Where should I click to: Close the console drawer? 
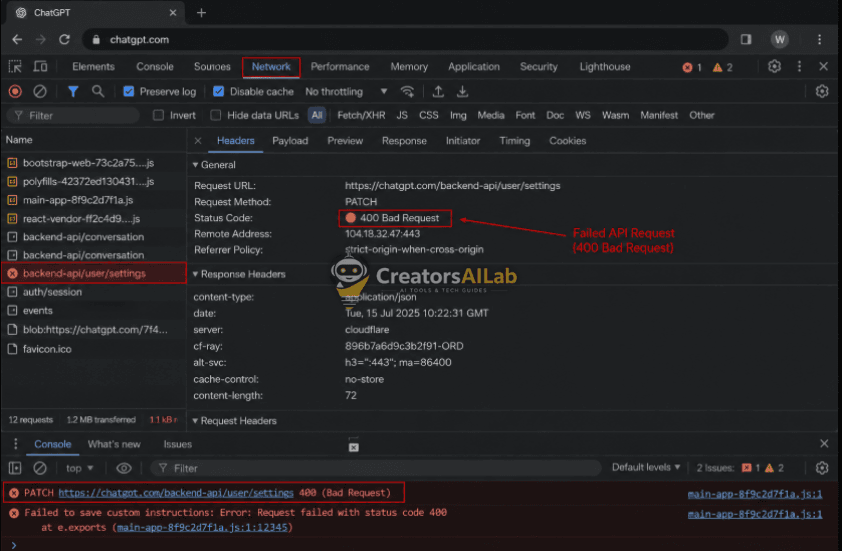pos(824,444)
